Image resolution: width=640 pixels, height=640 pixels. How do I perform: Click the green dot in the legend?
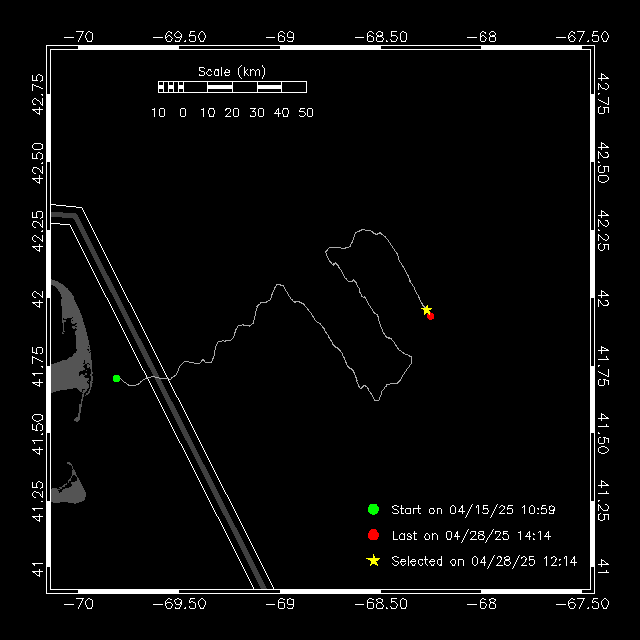373,510
